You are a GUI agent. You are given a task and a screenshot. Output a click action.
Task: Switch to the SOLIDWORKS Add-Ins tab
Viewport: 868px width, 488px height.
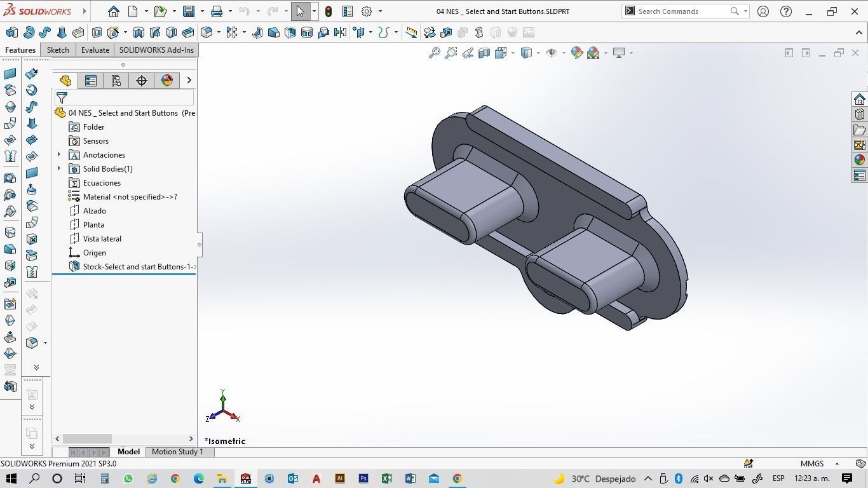click(x=156, y=50)
